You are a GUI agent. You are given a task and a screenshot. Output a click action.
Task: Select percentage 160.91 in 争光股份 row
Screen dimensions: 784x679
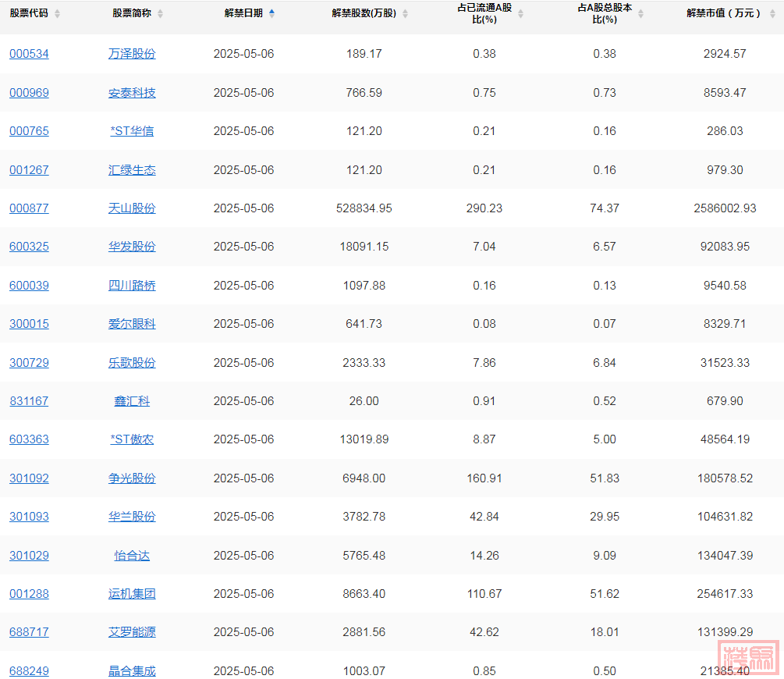(484, 478)
